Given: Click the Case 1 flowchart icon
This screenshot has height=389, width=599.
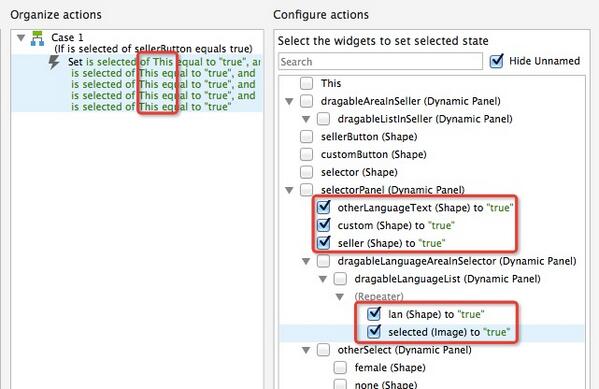Looking at the screenshot, I should [37, 38].
